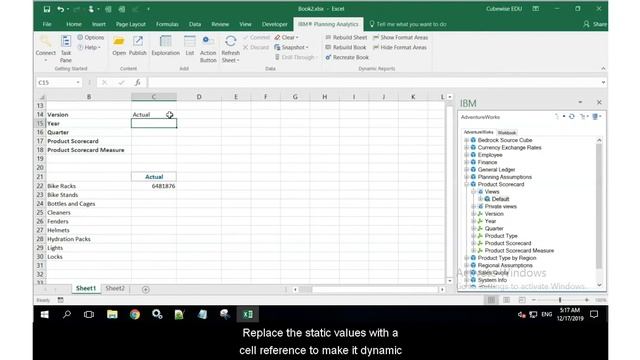The image size is (640, 360).
Task: Click the Save icon in title bar
Action: tap(47, 9)
